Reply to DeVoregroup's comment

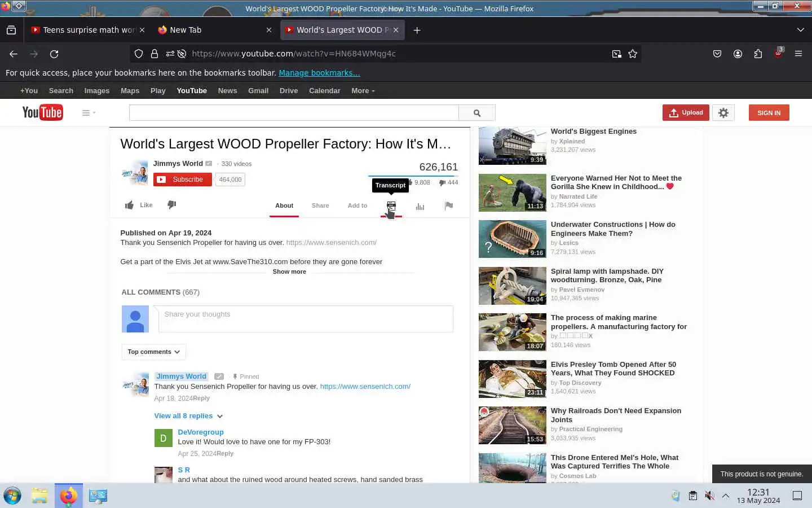[225, 454]
